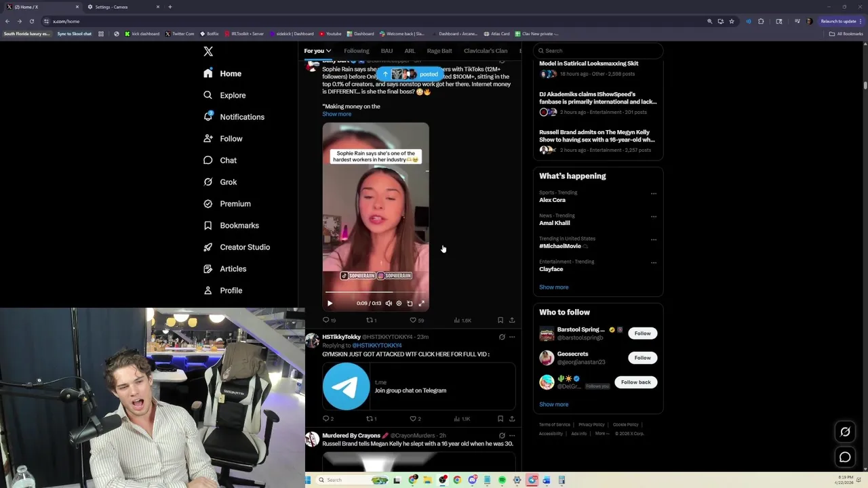Click Relaunch to update button
Viewport: 868px width, 488px height.
pyautogui.click(x=840, y=21)
